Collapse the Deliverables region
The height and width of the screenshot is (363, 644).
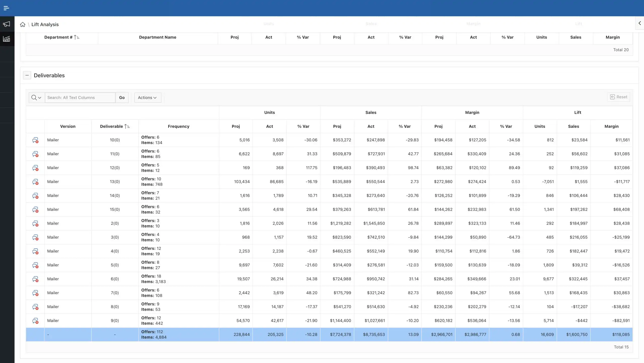click(x=27, y=75)
